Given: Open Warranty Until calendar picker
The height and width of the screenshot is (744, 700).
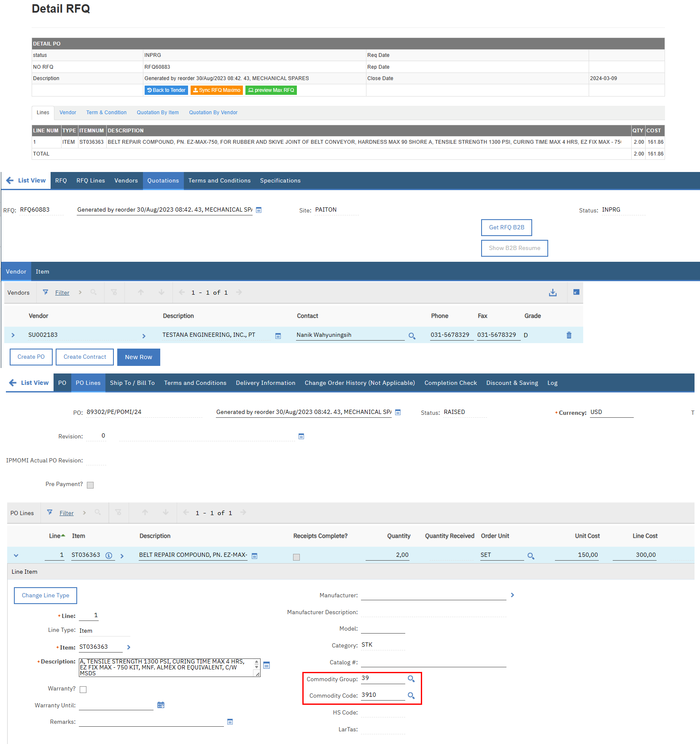Looking at the screenshot, I should [x=161, y=705].
